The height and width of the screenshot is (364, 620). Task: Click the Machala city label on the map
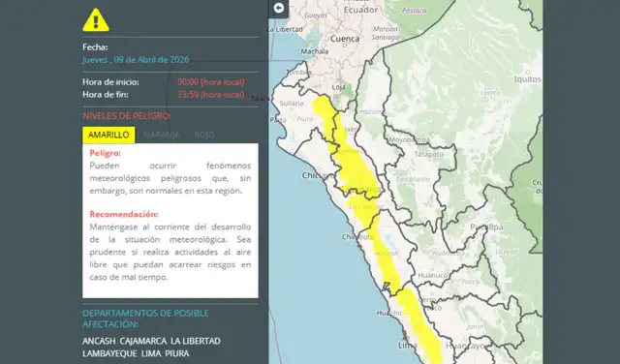pyautogui.click(x=314, y=51)
